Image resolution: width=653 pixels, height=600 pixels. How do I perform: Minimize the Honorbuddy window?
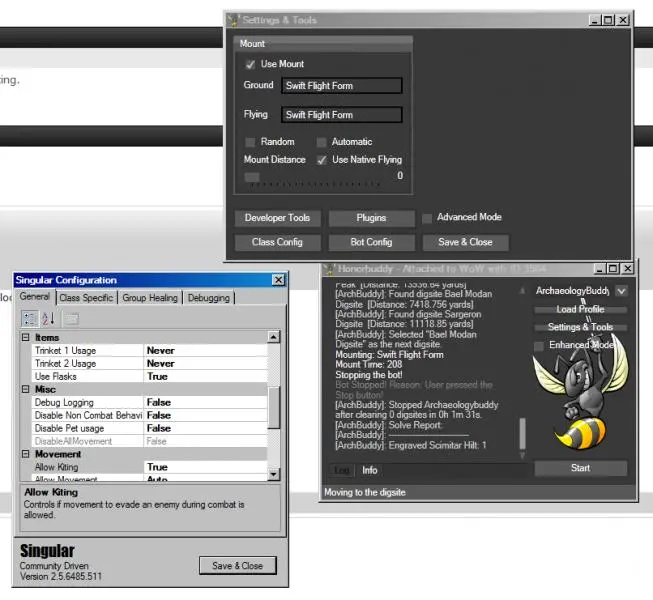pyautogui.click(x=599, y=269)
